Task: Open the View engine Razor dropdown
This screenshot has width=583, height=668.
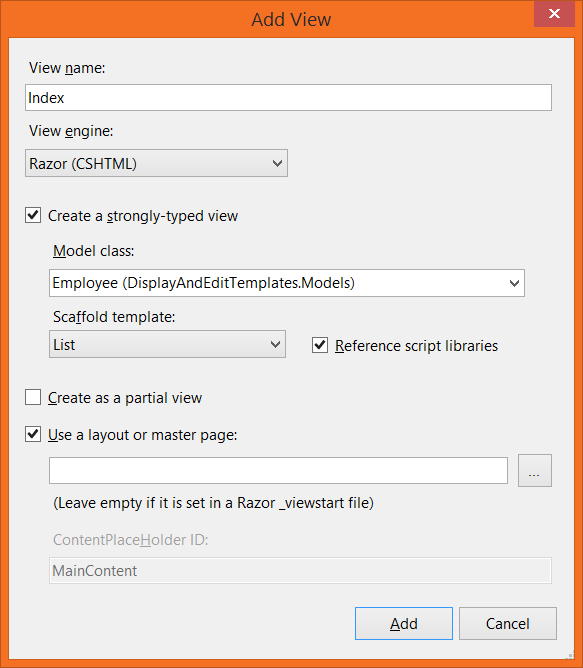Action: [156, 163]
